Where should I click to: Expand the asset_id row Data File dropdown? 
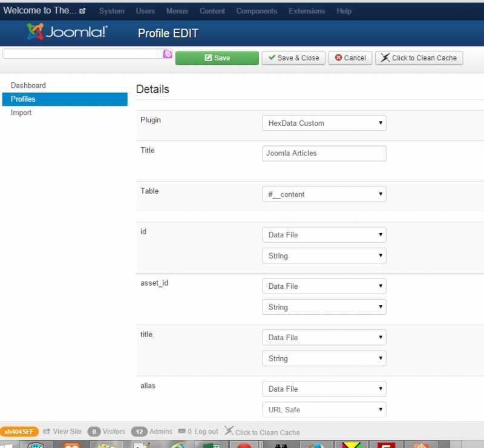(x=324, y=286)
